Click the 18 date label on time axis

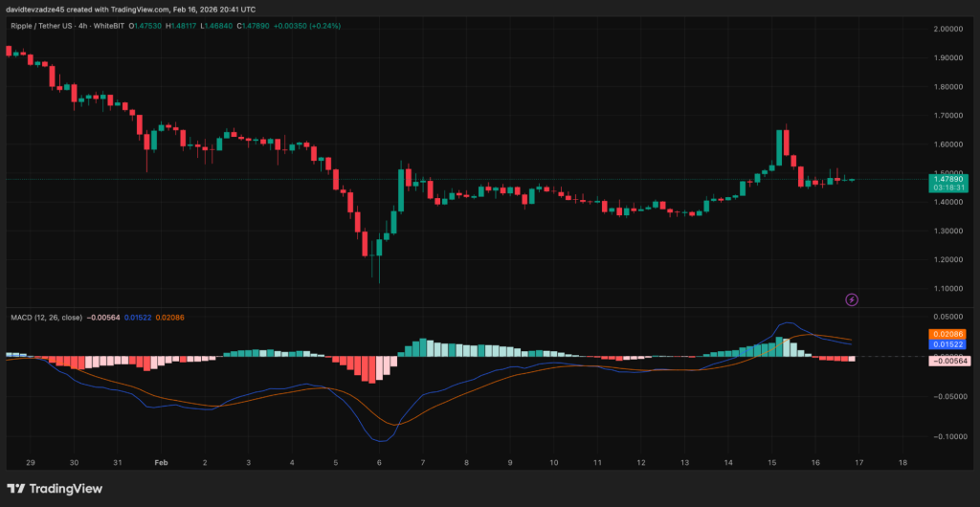(x=902, y=462)
